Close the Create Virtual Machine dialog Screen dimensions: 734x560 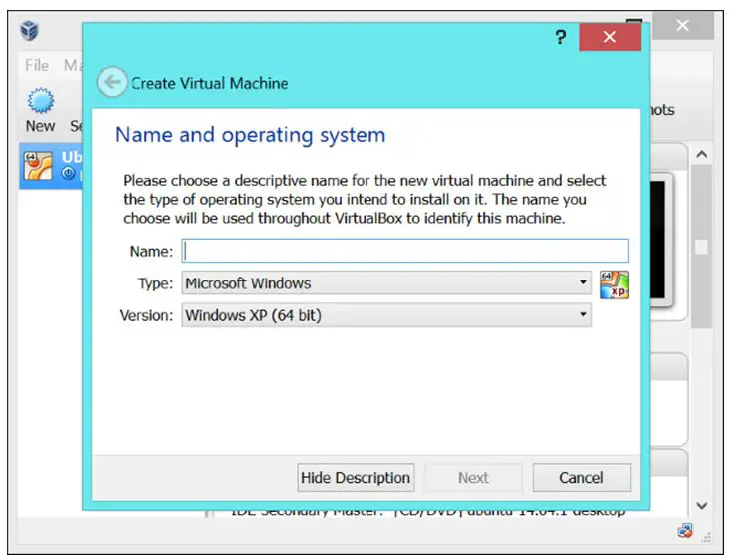[x=610, y=37]
